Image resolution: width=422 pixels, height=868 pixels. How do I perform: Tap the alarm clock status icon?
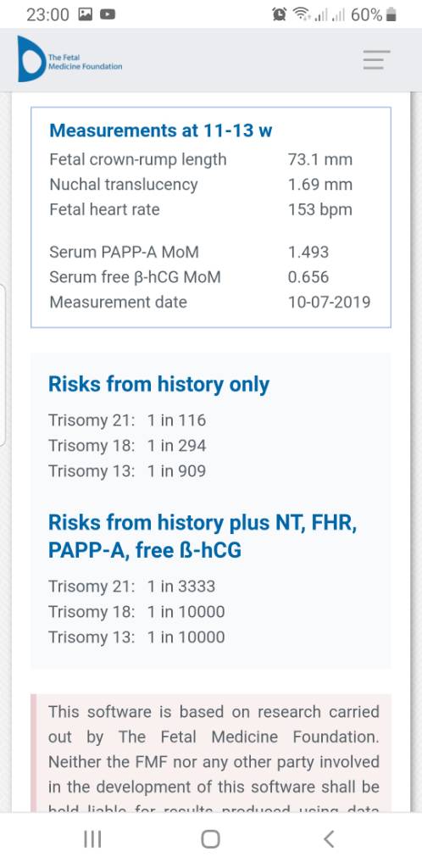pyautogui.click(x=280, y=15)
